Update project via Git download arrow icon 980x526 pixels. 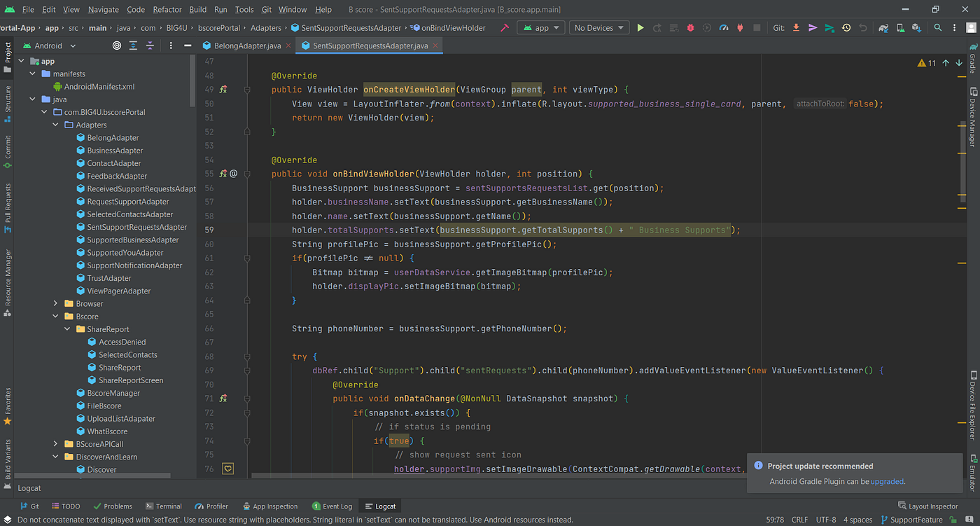pos(797,27)
